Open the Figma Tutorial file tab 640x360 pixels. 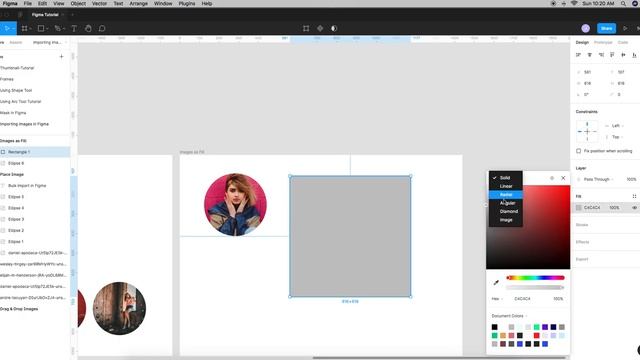click(45, 15)
